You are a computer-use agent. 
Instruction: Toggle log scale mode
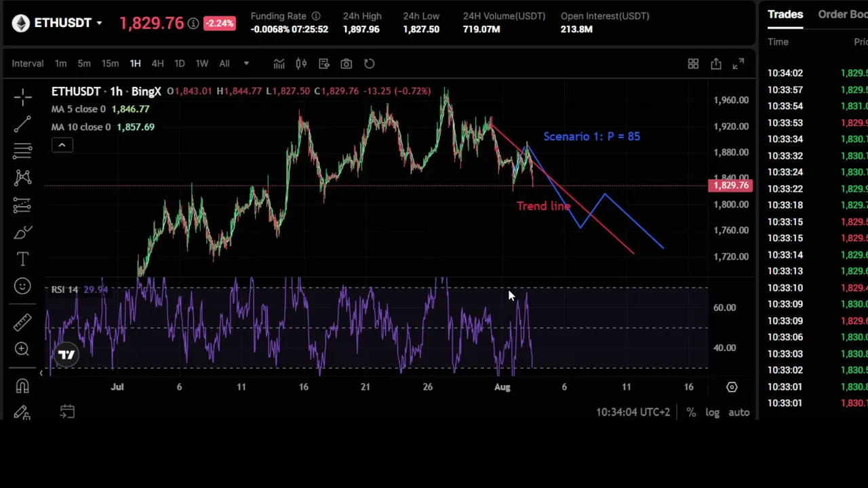tap(712, 412)
